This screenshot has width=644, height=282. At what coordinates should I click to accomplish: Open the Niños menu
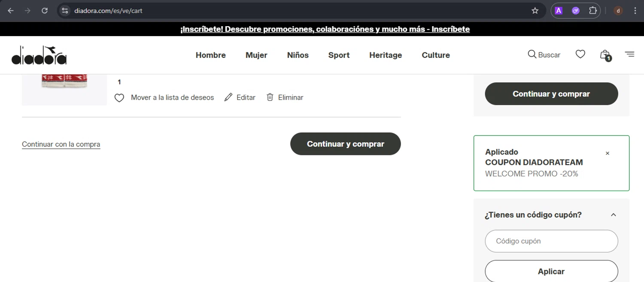[298, 55]
